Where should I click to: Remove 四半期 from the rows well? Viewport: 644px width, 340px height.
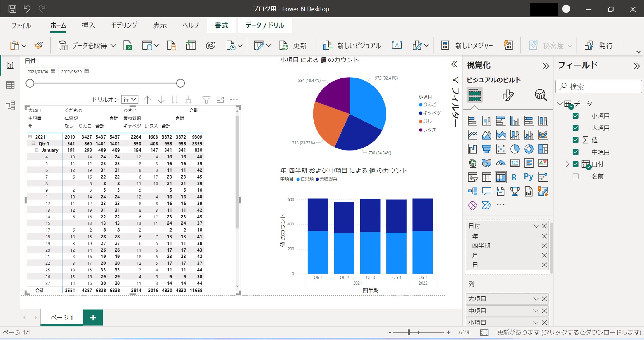(544, 246)
